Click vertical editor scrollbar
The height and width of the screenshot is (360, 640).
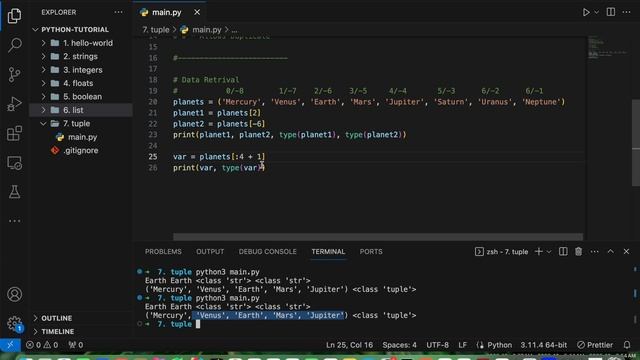click(636, 143)
